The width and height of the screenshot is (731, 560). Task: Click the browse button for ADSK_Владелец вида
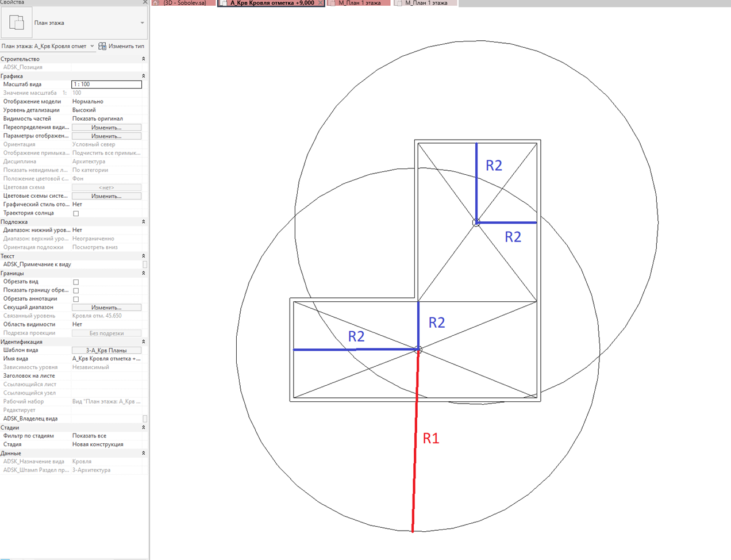point(145,419)
